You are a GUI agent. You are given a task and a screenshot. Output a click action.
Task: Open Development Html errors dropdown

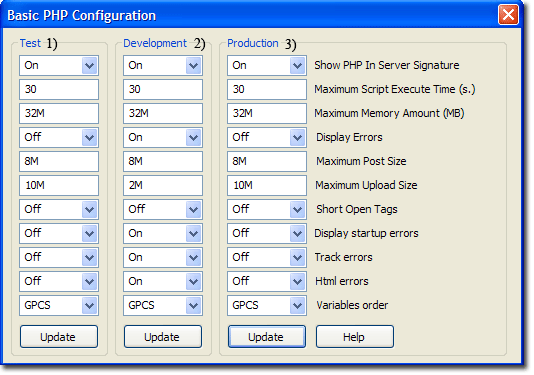click(x=163, y=281)
